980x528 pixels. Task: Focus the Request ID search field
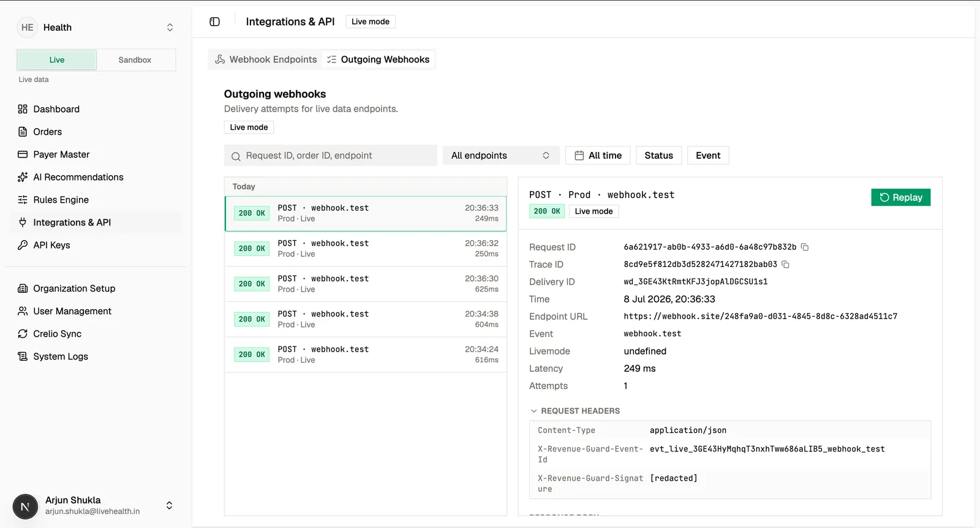click(331, 156)
